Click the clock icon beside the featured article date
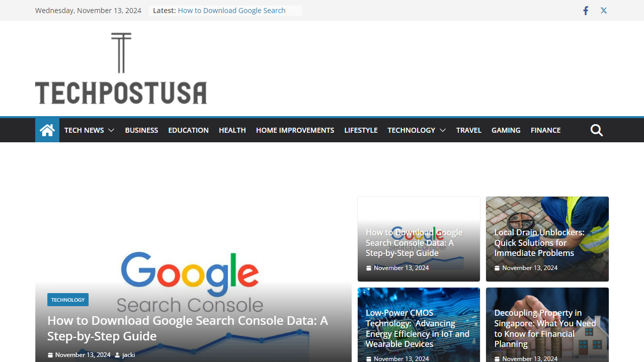The width and height of the screenshot is (644, 362). click(x=50, y=354)
